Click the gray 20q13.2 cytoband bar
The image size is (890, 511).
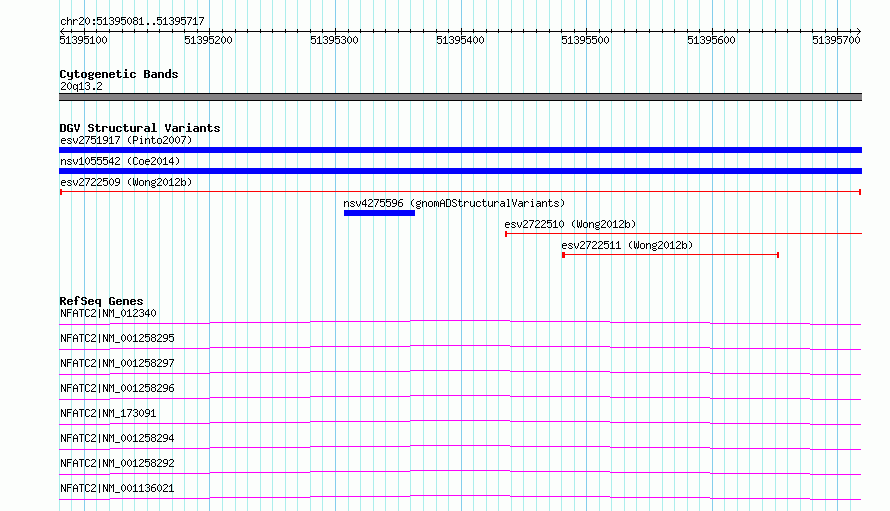(460, 97)
